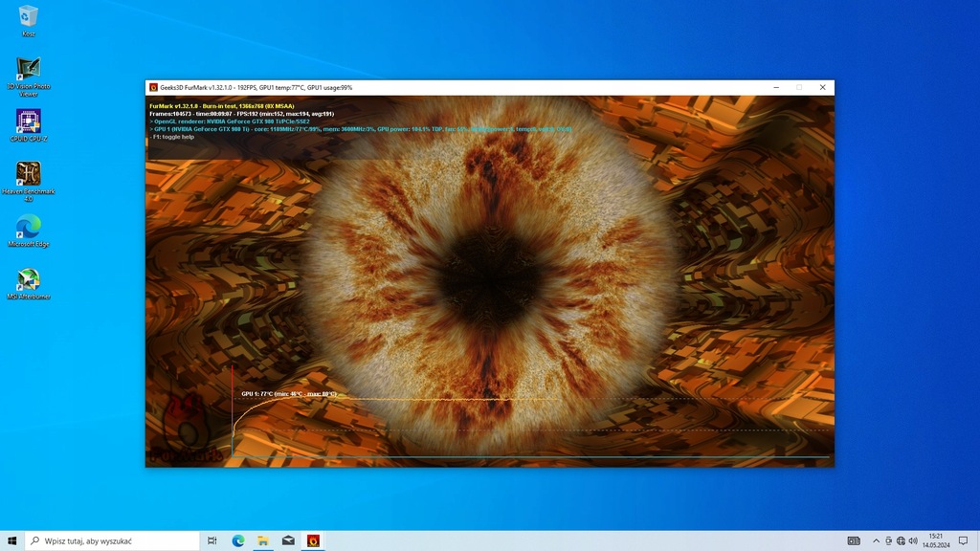
Task: Open the network status tray icon
Action: (x=902, y=540)
